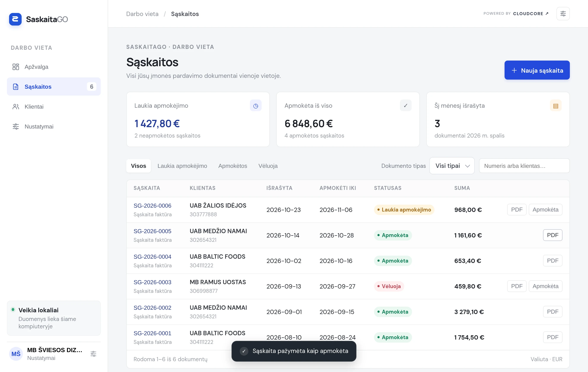
Task: Download PDF for SG-2026-0005
Action: (553, 235)
